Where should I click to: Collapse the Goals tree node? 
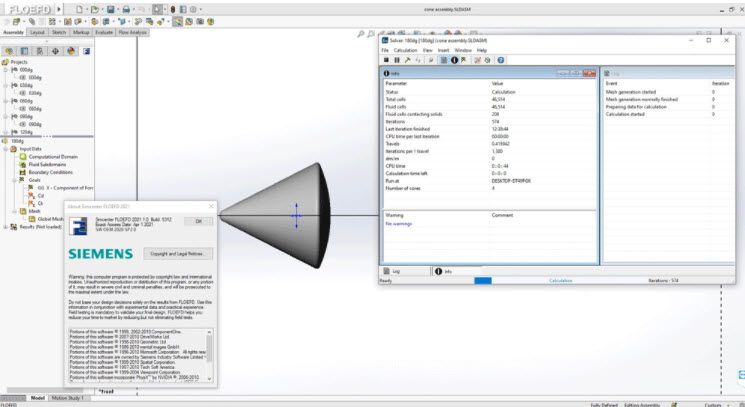tap(15, 180)
